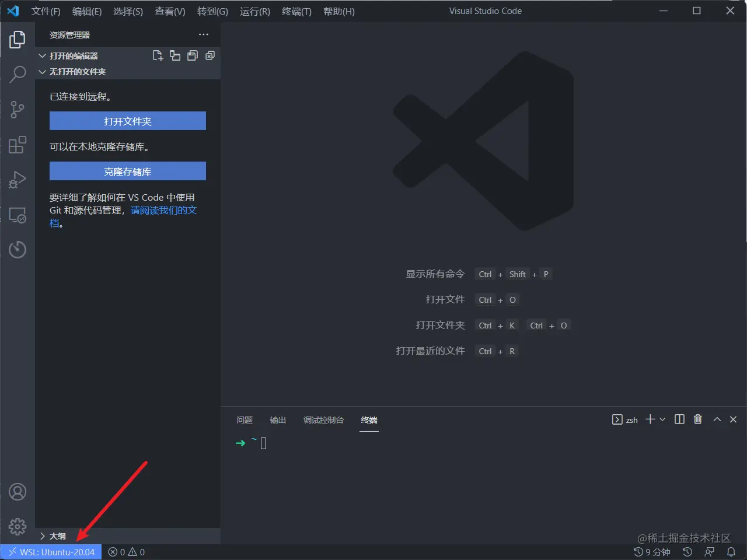The width and height of the screenshot is (747, 560).
Task: Click the 9 分钟 status bar entry
Action: [652, 552]
